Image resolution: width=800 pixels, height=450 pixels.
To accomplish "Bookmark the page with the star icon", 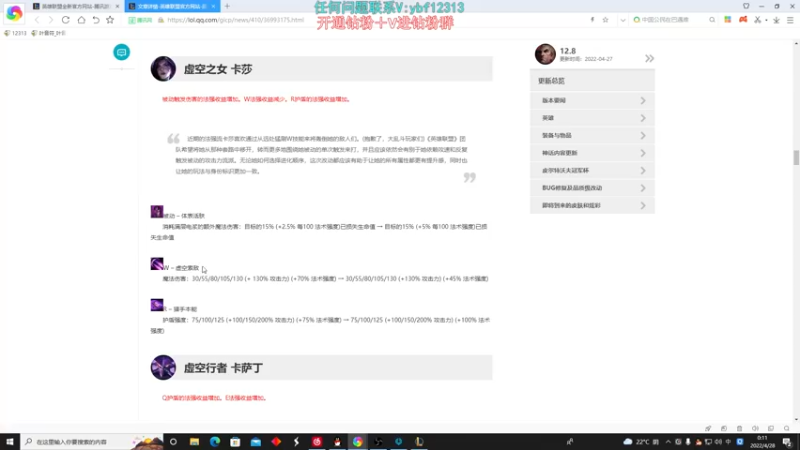I will tap(110, 20).
